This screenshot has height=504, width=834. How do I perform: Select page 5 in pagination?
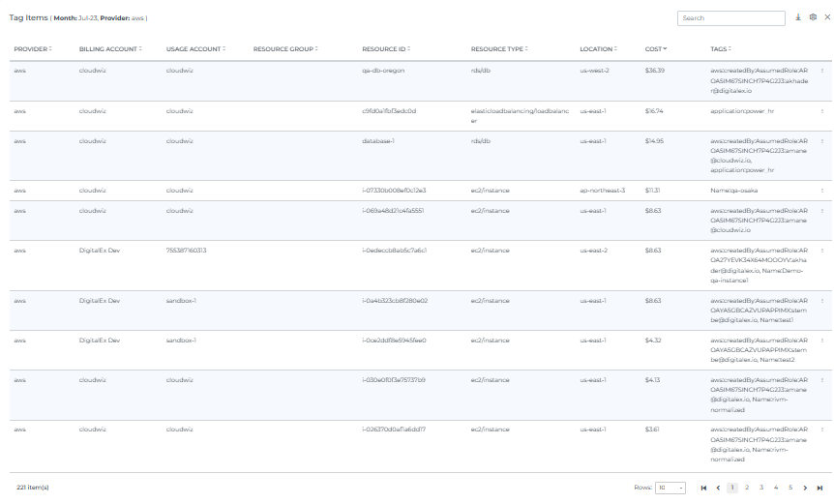click(x=790, y=488)
